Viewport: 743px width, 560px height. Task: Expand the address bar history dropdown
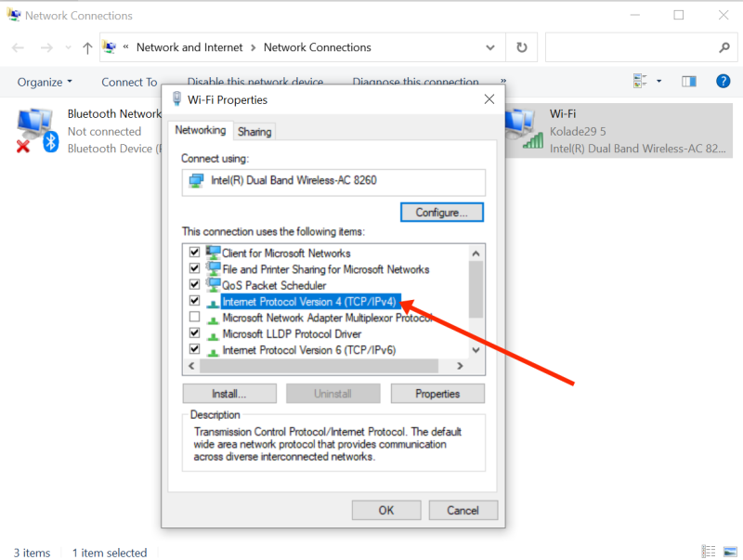490,47
